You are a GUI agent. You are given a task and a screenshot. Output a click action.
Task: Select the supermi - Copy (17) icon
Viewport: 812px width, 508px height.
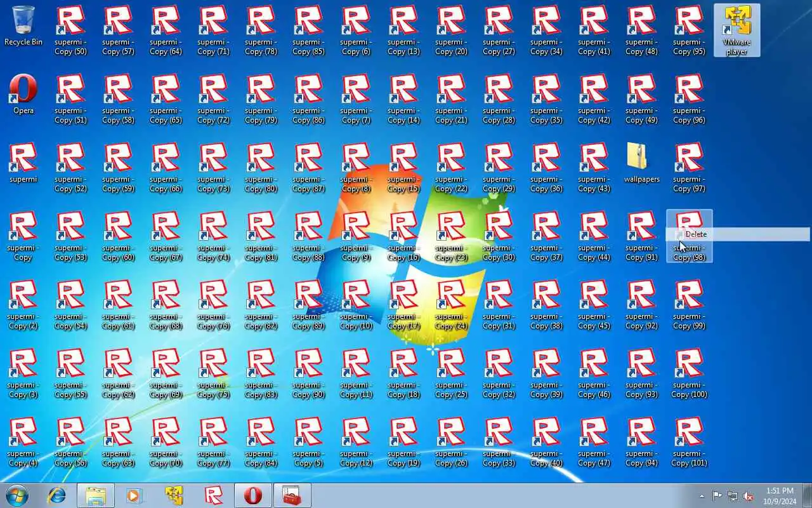pyautogui.click(x=403, y=304)
